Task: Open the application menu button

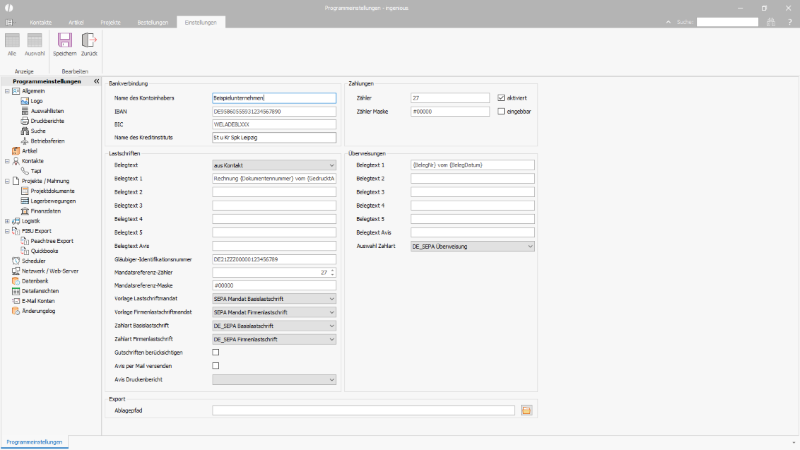Action: 9,22
